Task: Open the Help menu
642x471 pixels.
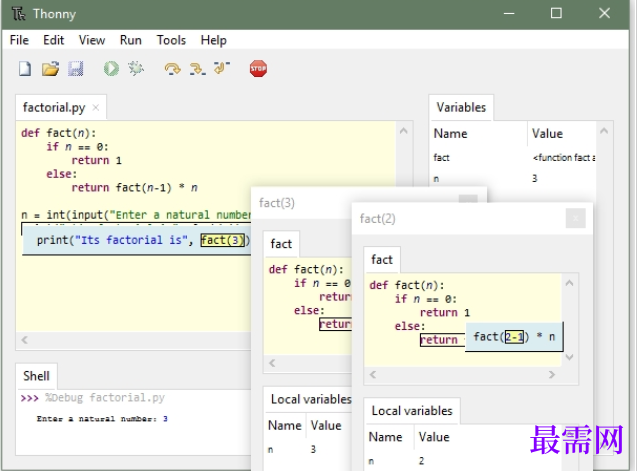Action: (x=213, y=40)
